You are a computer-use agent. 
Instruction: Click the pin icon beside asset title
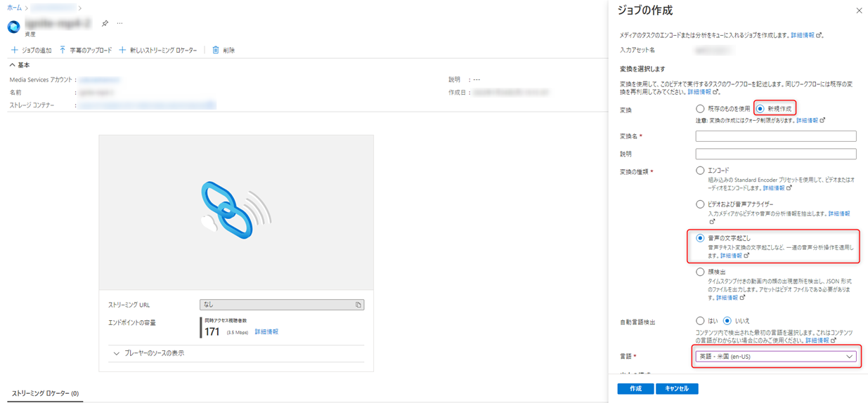tap(105, 23)
